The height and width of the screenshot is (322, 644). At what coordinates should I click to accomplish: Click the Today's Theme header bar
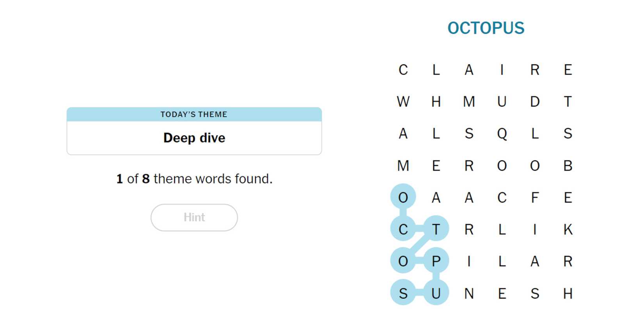tap(194, 114)
